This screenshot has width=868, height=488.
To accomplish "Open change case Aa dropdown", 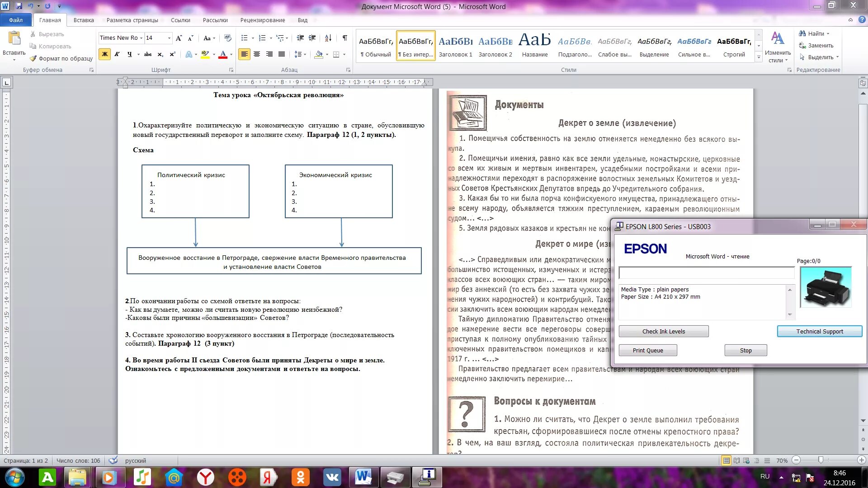I will pos(209,38).
